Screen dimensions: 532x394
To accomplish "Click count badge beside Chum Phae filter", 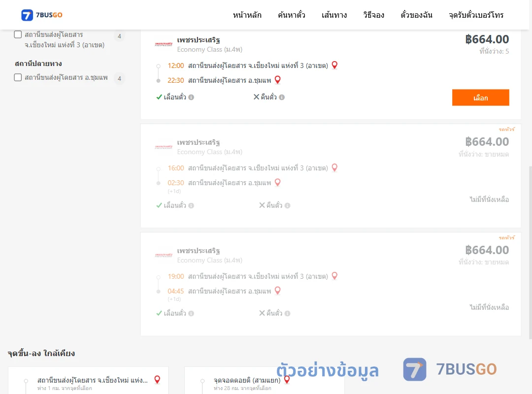I will (x=119, y=78).
